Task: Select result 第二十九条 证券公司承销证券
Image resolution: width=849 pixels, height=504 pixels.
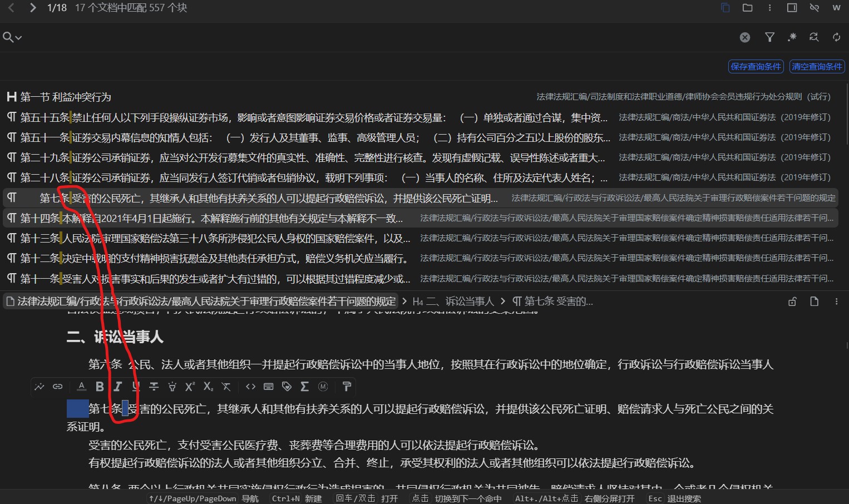Action: click(x=421, y=157)
